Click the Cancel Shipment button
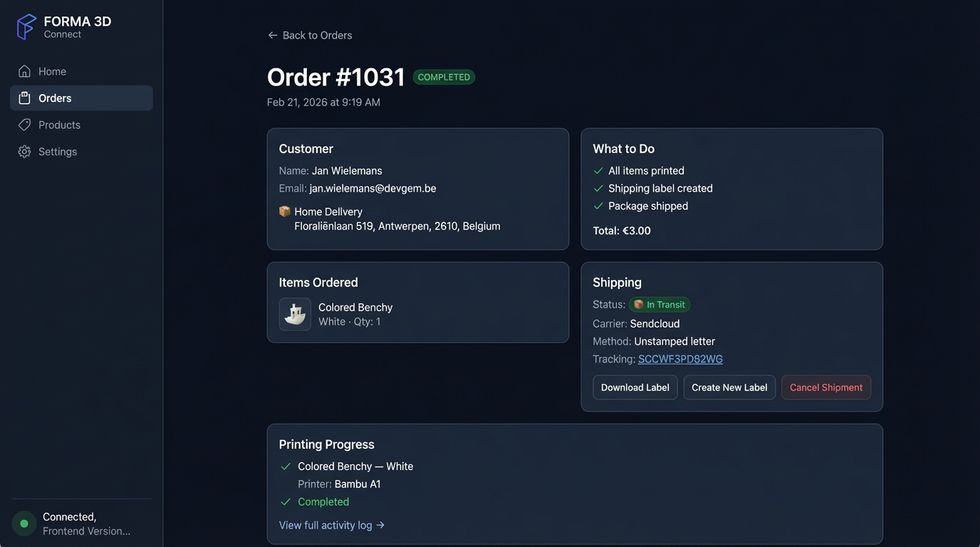This screenshot has width=980, height=547. 825,387
